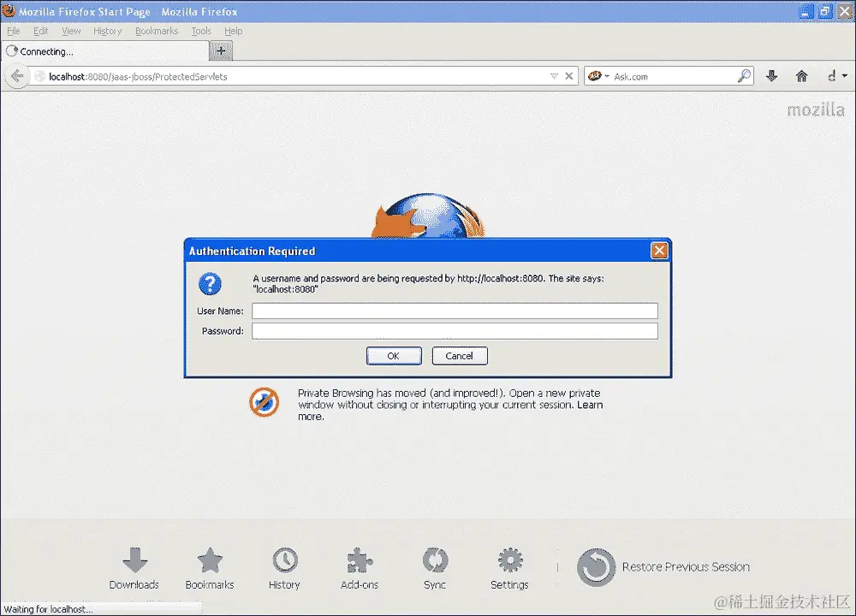Open the History menu

[x=107, y=31]
